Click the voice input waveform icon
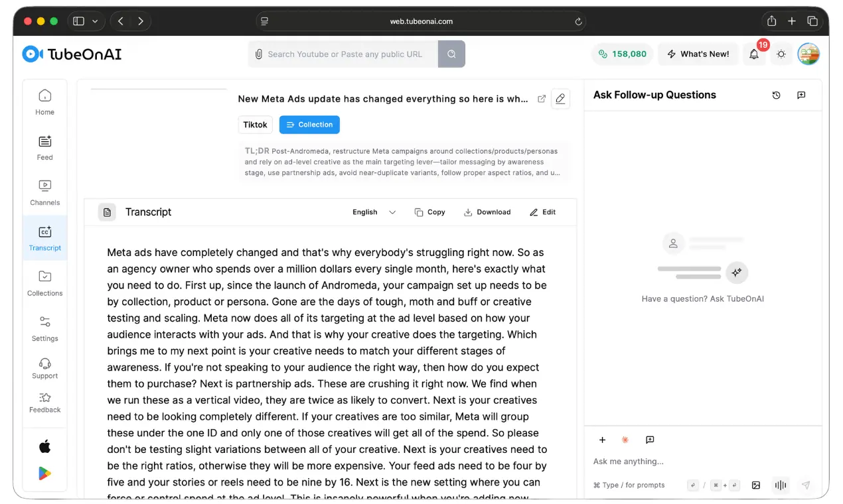The width and height of the screenshot is (843, 504). [781, 485]
